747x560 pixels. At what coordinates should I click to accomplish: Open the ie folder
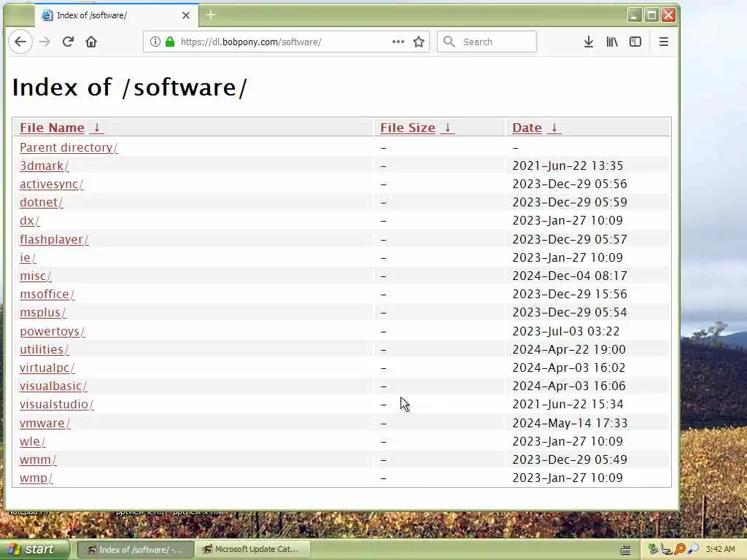[x=28, y=257]
